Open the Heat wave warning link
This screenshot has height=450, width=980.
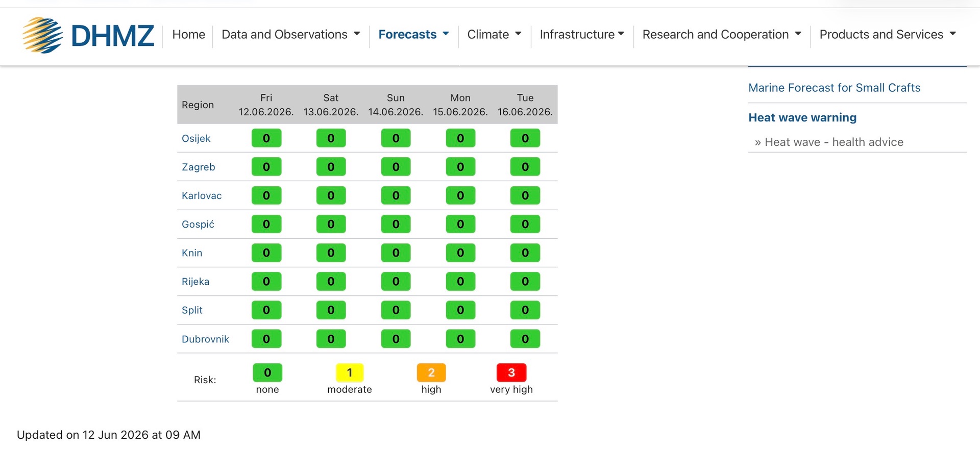[802, 117]
